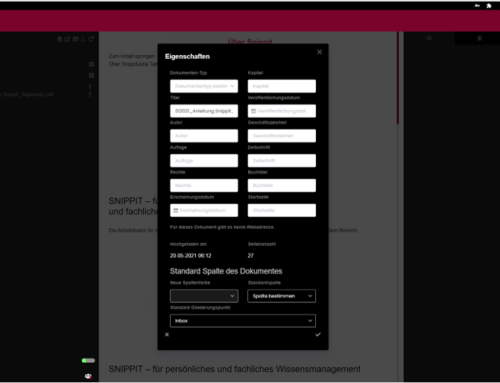Screen dimensions: 500x383
Task: Click the upload icon in sidebar toolbar
Action: click(x=83, y=39)
